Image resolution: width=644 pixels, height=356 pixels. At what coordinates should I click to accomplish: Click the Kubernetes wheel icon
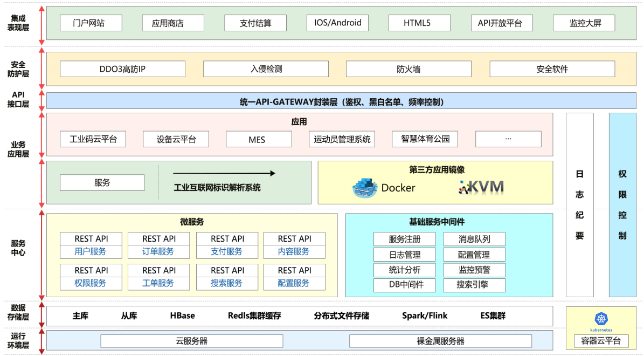coord(601,319)
